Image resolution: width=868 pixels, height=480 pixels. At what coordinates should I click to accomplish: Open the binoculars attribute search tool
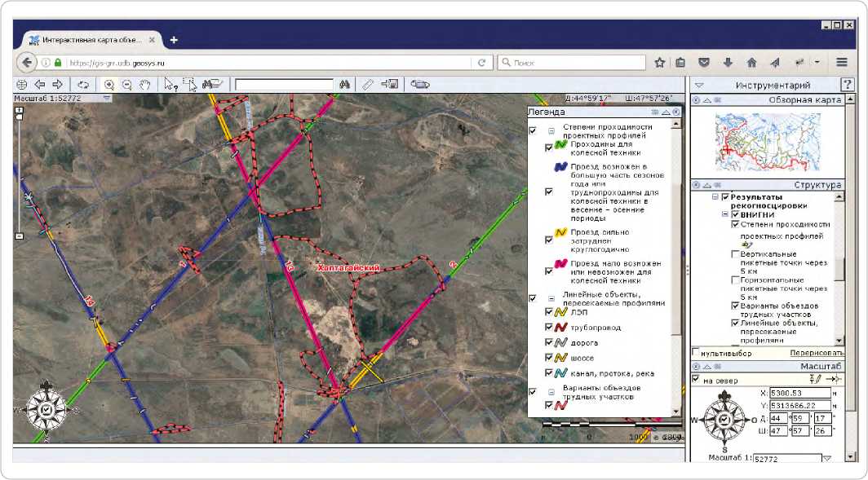[x=212, y=85]
